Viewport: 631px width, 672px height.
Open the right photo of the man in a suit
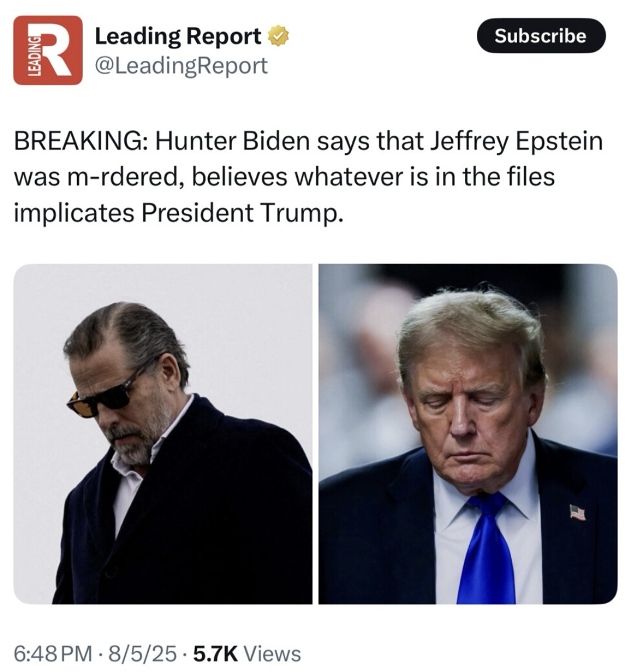468,434
